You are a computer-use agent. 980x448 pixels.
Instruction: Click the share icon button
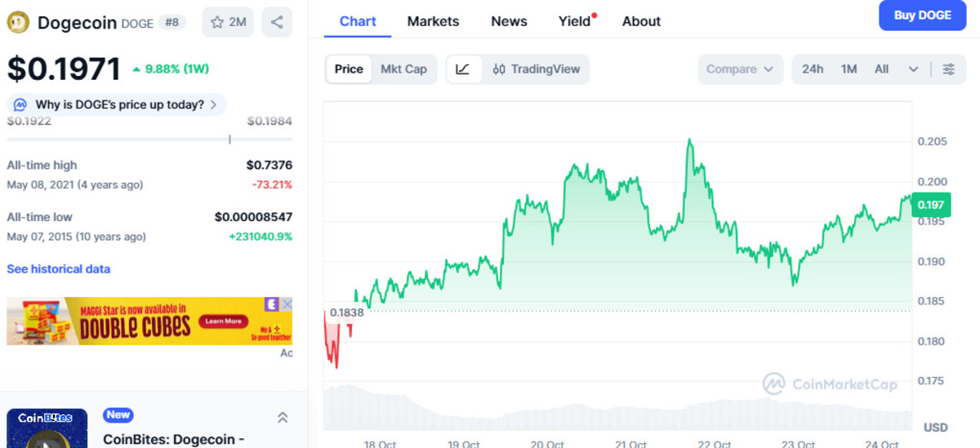[x=277, y=22]
